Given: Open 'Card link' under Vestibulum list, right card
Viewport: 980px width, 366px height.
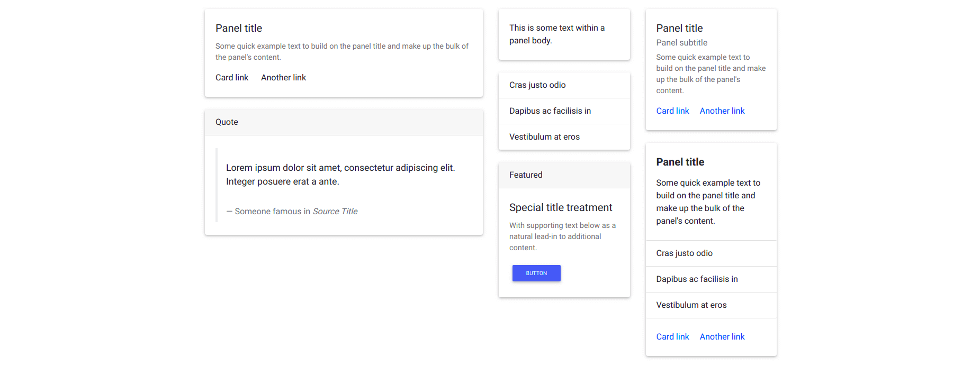Looking at the screenshot, I should pyautogui.click(x=672, y=337).
